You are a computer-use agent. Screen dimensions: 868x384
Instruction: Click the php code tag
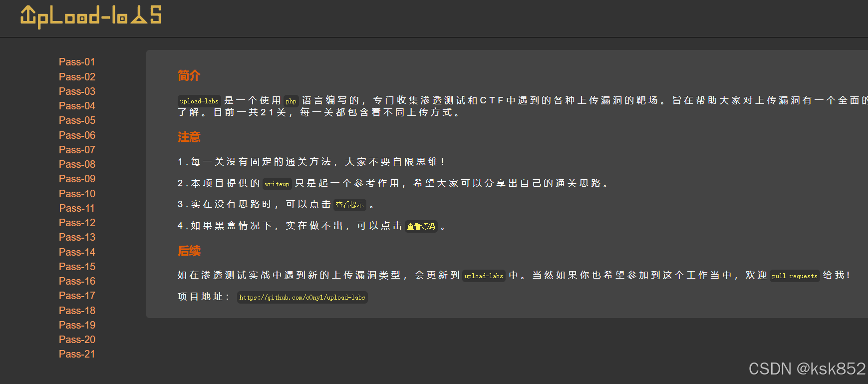pos(291,101)
